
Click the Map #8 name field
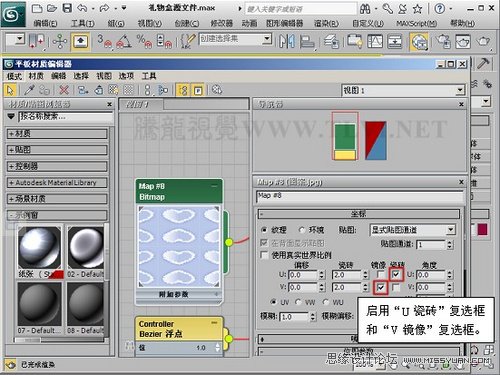click(360, 196)
